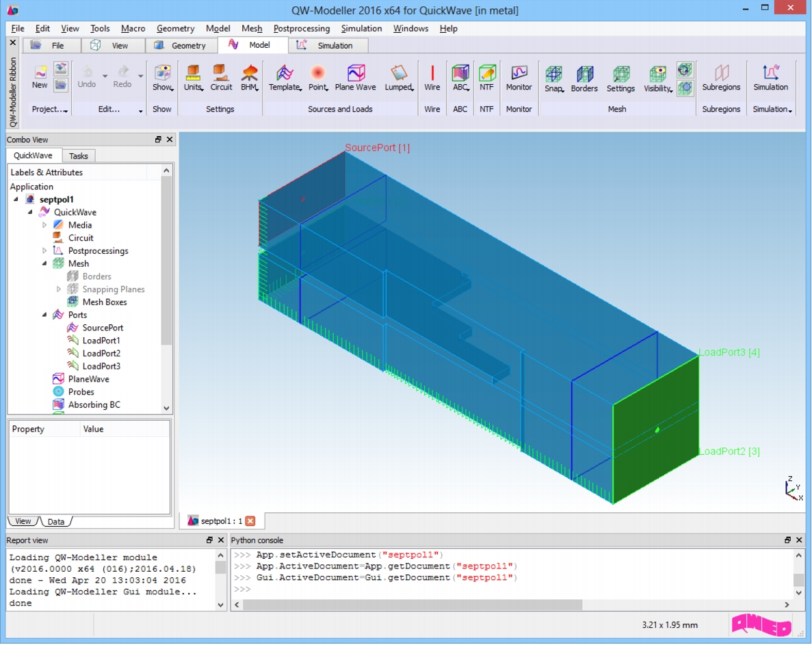
Task: Open the Help menu
Action: [449, 29]
